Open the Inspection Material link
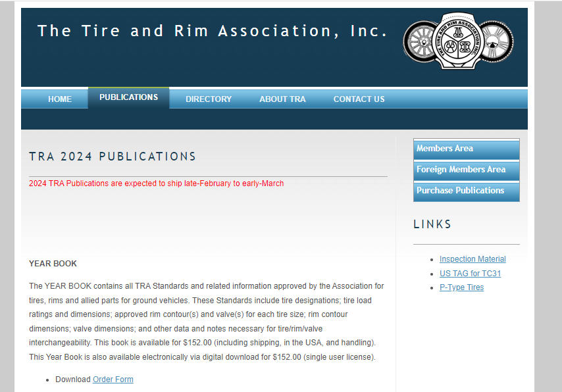This screenshot has height=392, width=562. pos(473,259)
